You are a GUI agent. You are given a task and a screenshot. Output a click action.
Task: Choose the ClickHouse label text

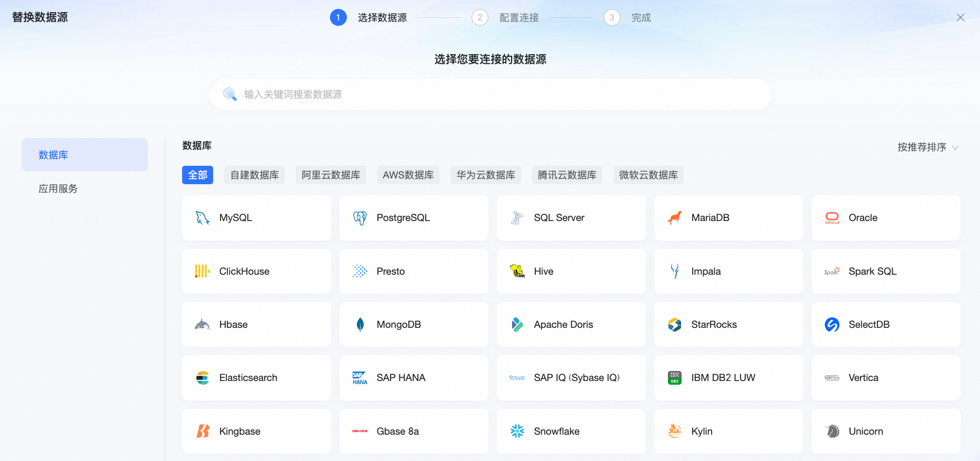coord(244,272)
